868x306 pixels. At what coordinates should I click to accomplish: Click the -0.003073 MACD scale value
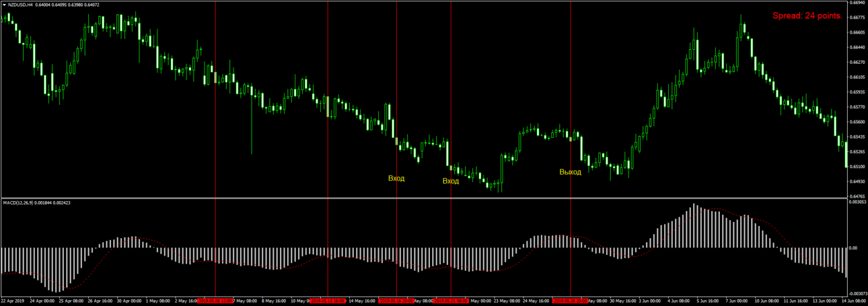[x=857, y=293]
